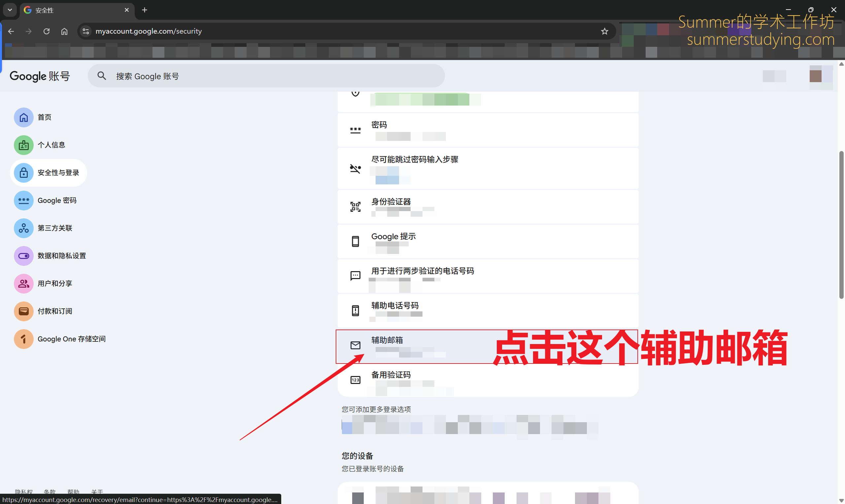Open 第三方关联 sidebar icon
The height and width of the screenshot is (504, 845).
[x=23, y=228]
